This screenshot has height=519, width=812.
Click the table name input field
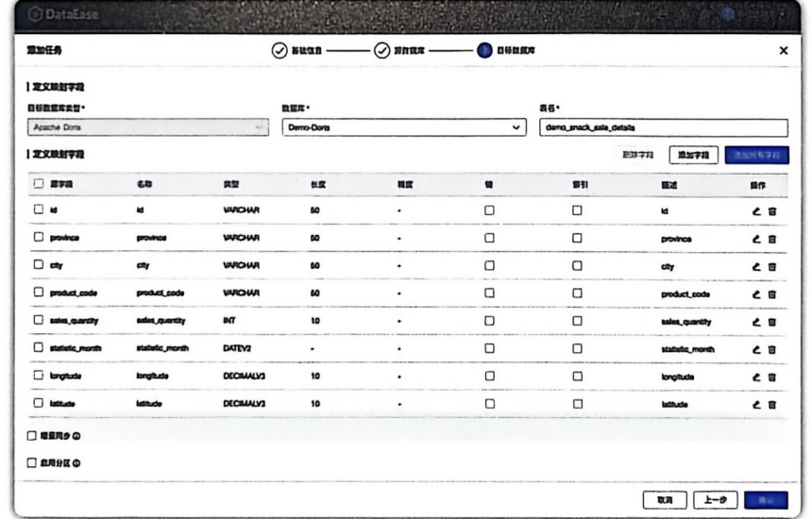(664, 127)
